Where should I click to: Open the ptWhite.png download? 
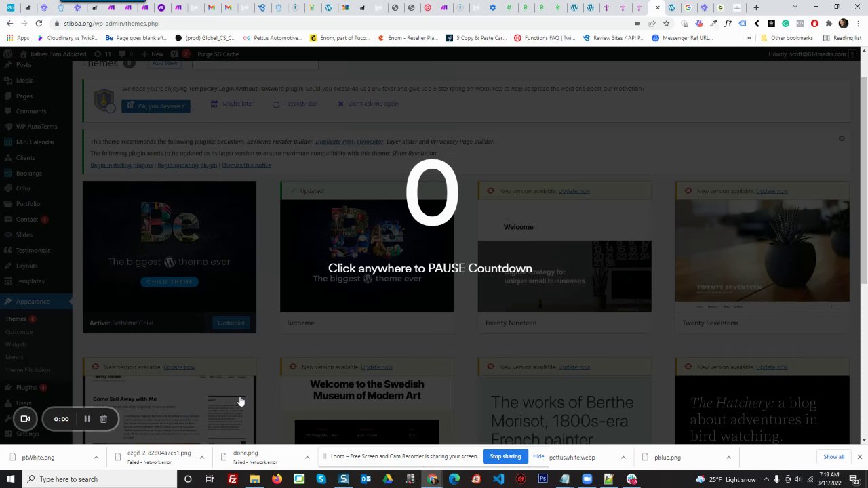click(x=38, y=457)
